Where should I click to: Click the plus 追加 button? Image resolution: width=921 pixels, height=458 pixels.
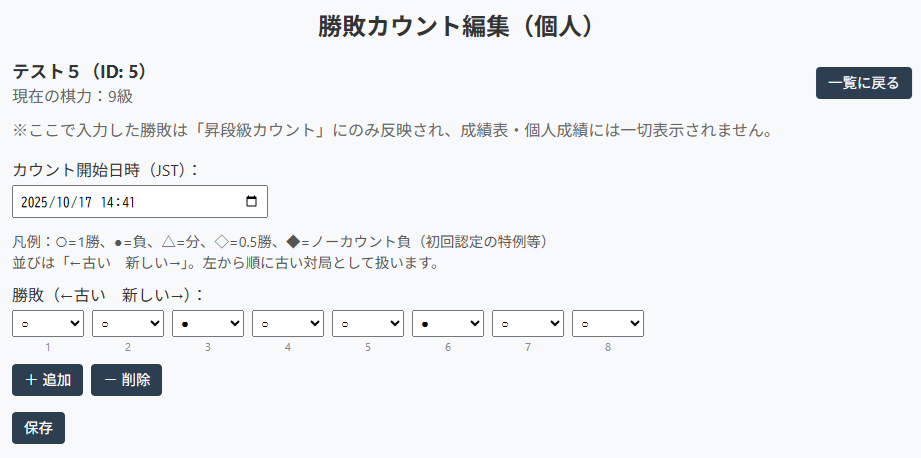47,380
